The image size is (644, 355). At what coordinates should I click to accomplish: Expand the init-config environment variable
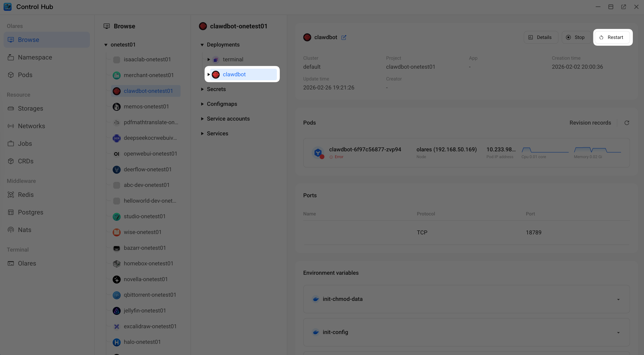tap(618, 332)
